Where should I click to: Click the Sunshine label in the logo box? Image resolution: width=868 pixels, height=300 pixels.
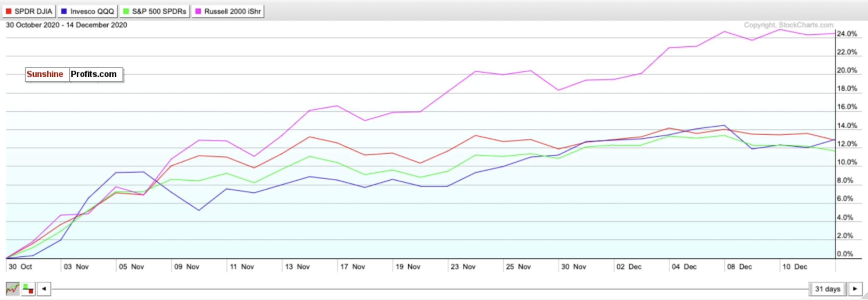tap(45, 74)
